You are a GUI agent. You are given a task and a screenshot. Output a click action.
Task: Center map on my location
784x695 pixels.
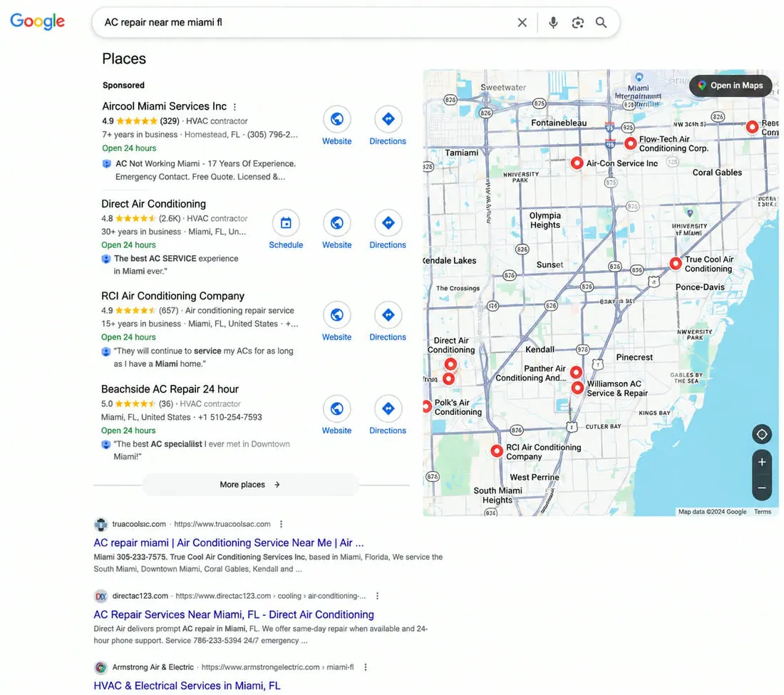pyautogui.click(x=761, y=434)
